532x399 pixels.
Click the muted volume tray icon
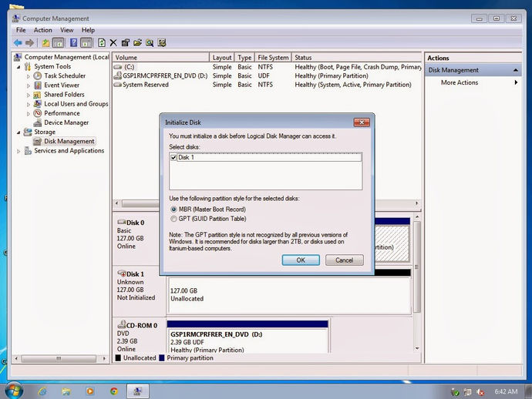(x=480, y=392)
